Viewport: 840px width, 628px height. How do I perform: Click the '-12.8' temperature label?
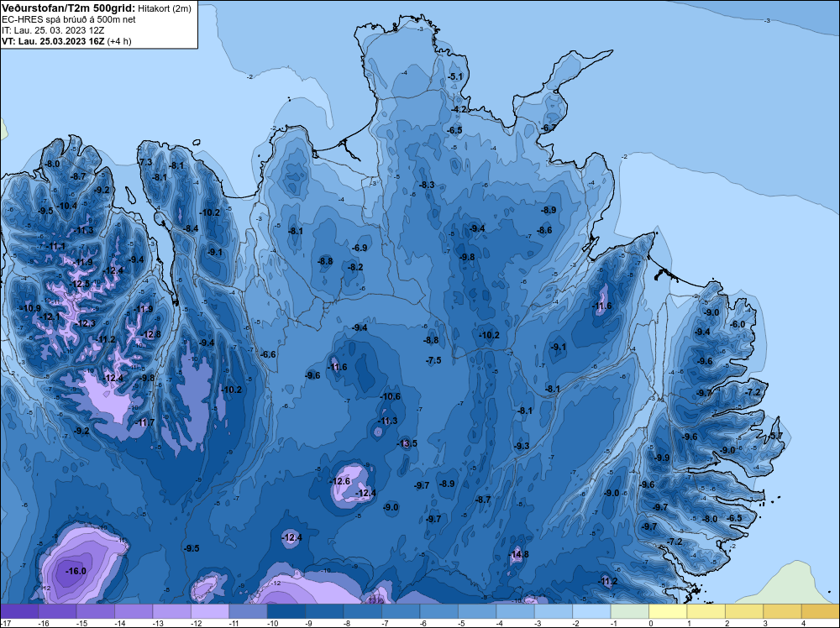151,334
